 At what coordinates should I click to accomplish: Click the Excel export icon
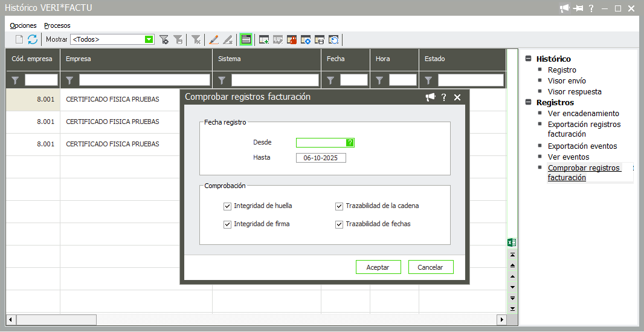[x=511, y=242]
